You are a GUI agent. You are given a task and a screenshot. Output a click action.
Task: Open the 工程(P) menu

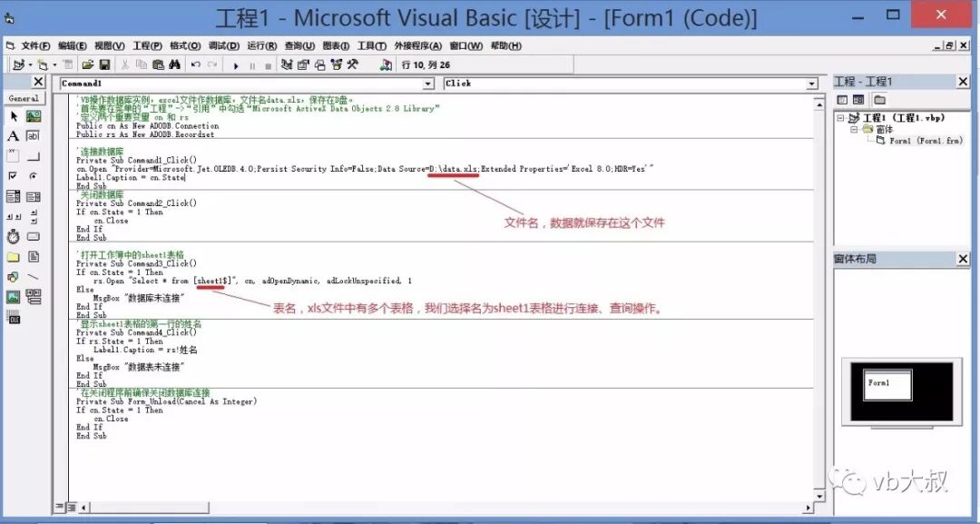point(148,45)
